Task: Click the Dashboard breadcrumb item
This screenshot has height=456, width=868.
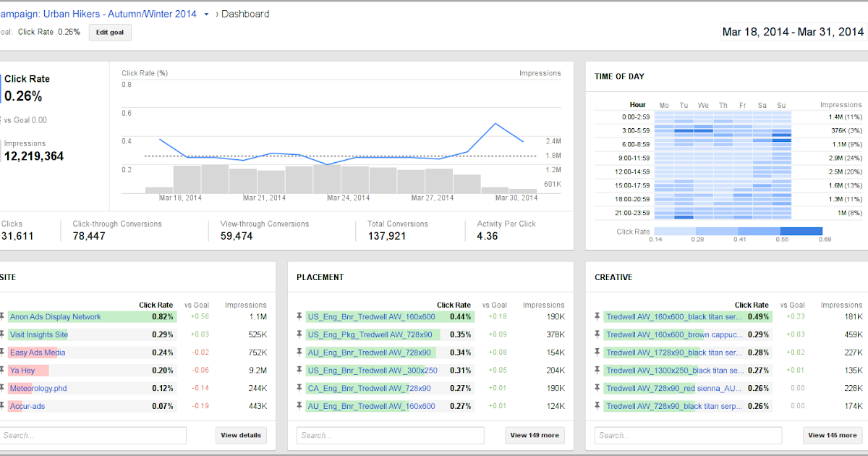Action: 245,14
